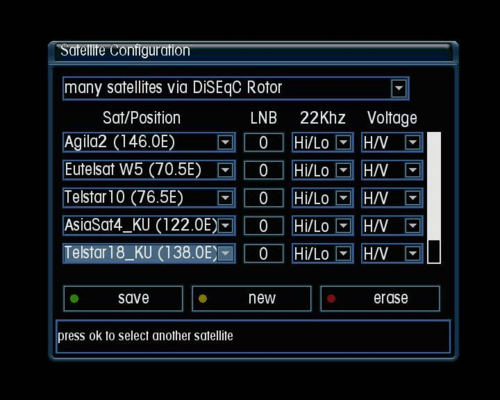Click the yellow new button
The image size is (500, 400).
tap(252, 299)
